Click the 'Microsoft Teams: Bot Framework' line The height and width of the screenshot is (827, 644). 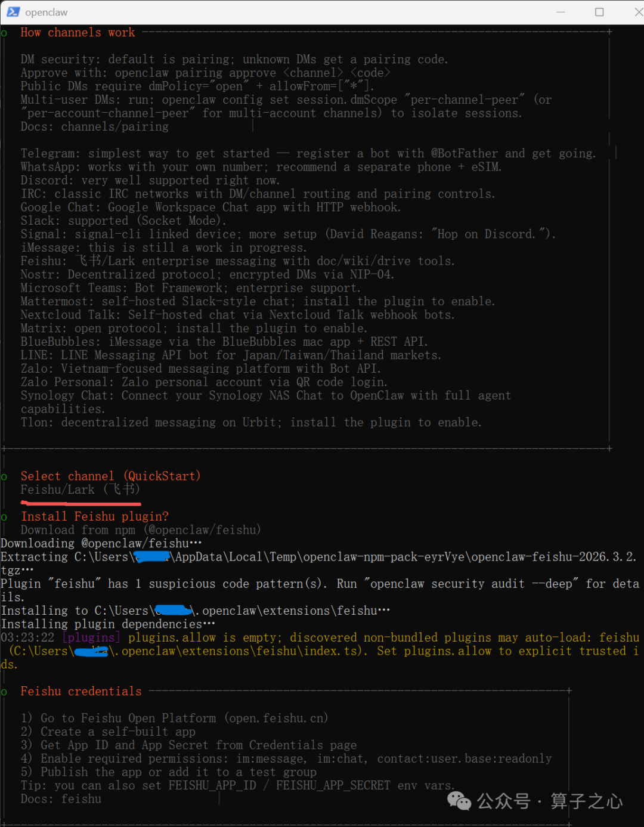[190, 288]
